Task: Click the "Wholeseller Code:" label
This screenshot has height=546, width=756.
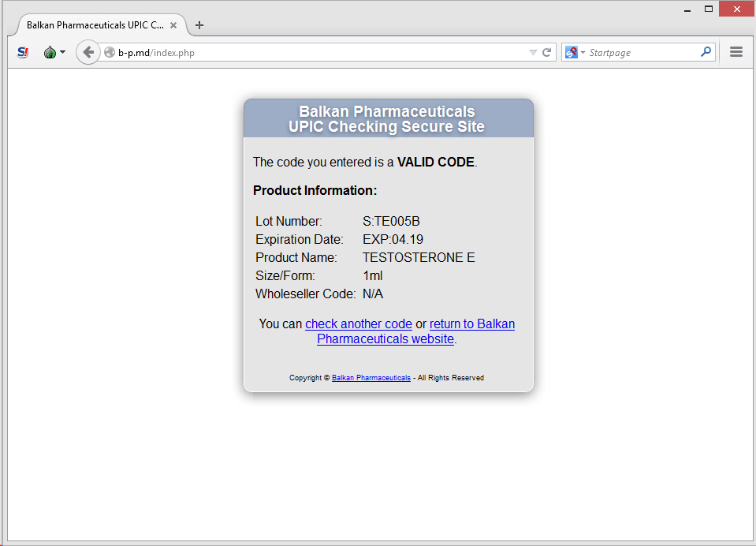Action: (306, 294)
